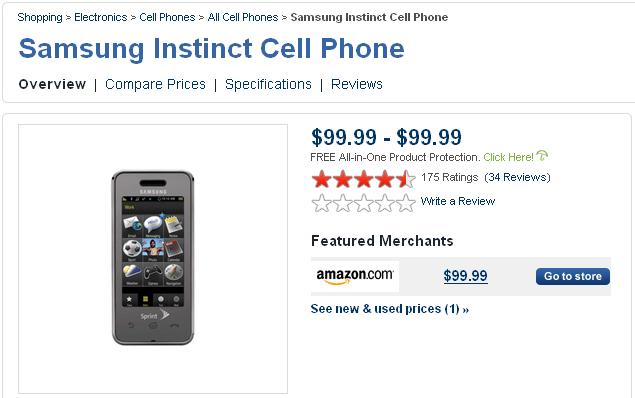Open the Compare Prices tab

pos(155,84)
